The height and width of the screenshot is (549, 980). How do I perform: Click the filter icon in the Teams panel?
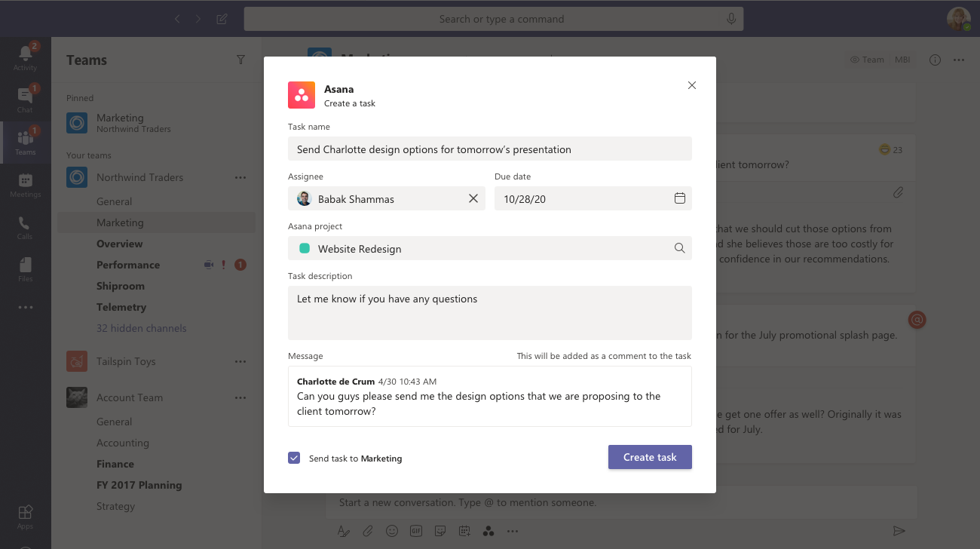click(x=240, y=60)
